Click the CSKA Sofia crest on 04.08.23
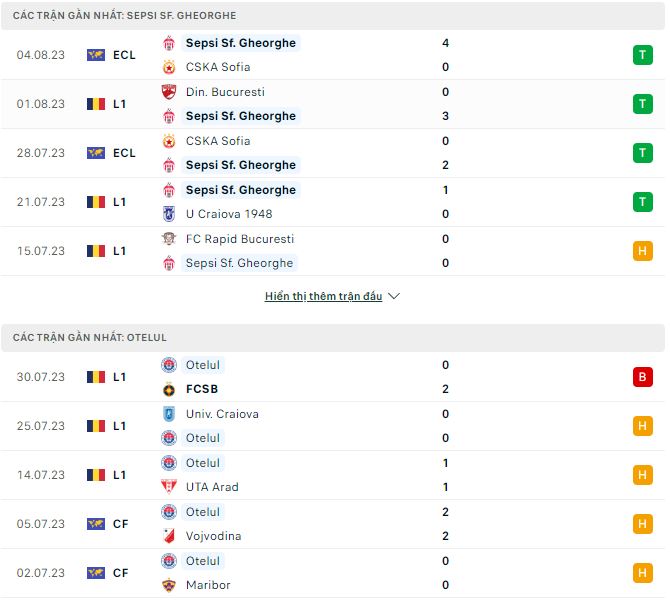 168,67
